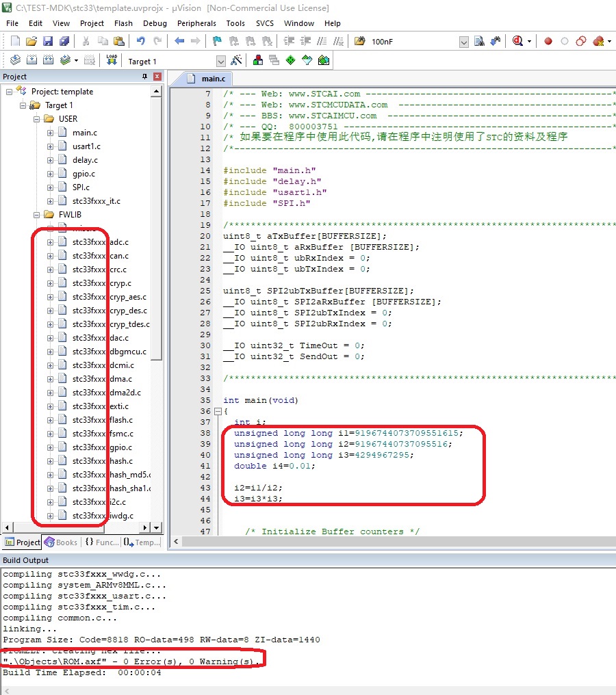Viewport: 616px width, 695px height.
Task: Save the current file
Action: pos(48,41)
